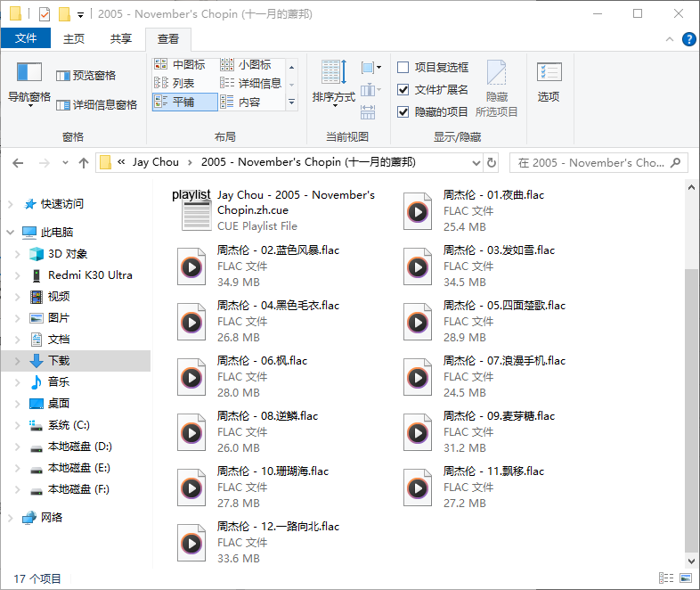Screen dimensions: 700x590
Task: Open folder Options (选项)
Action: tap(549, 81)
